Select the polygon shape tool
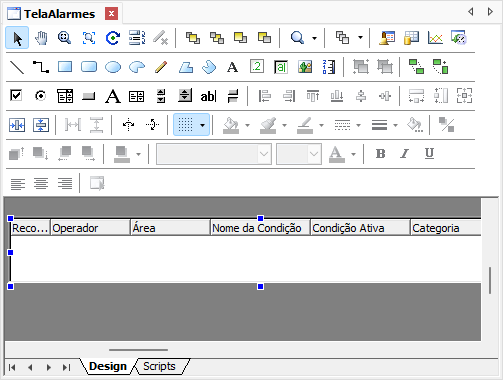503x380 pixels. pos(185,67)
